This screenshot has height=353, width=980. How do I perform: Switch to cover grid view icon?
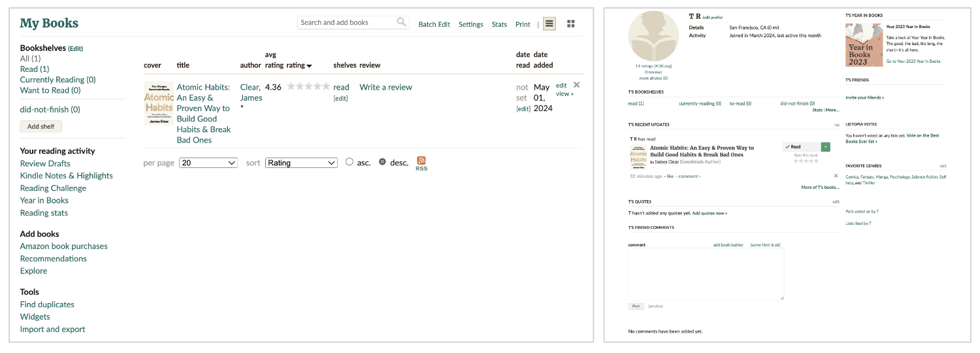pos(571,24)
